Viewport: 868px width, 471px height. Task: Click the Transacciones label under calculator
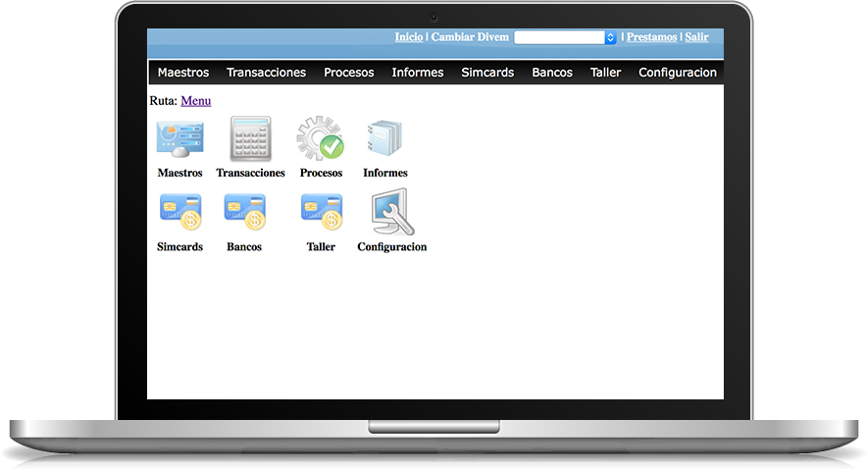(251, 173)
